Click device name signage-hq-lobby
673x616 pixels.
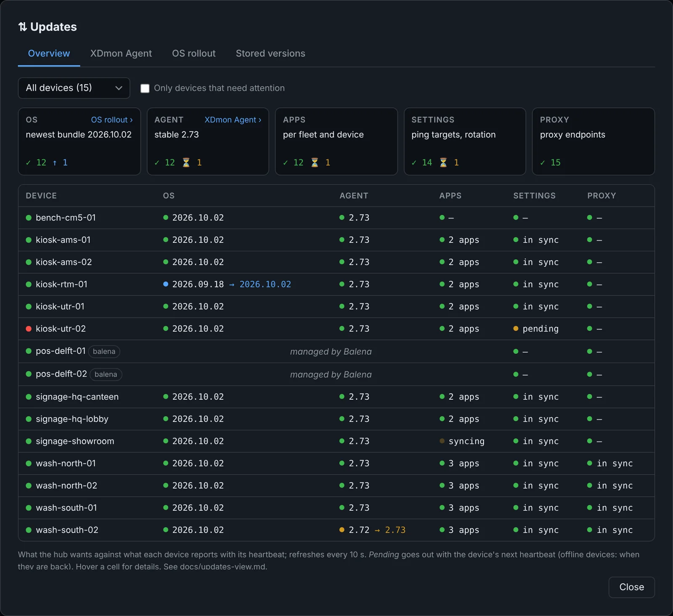pyautogui.click(x=72, y=419)
